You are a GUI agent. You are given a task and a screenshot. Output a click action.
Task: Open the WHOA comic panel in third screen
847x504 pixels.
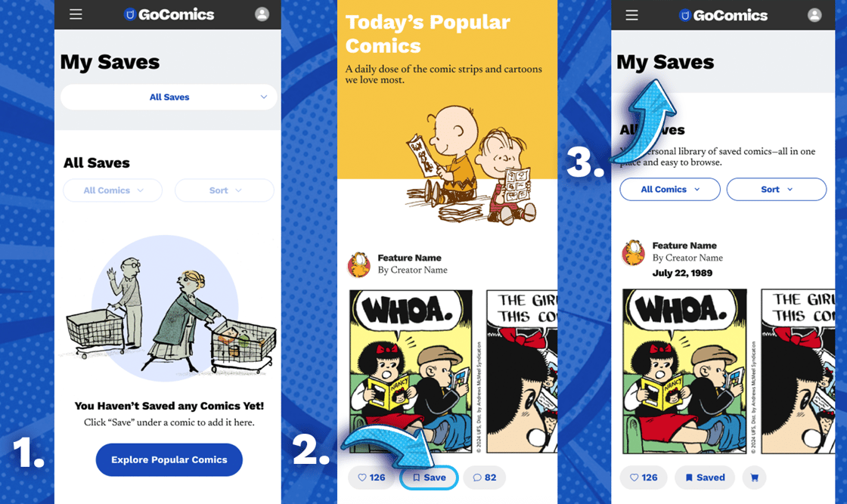[x=684, y=371]
